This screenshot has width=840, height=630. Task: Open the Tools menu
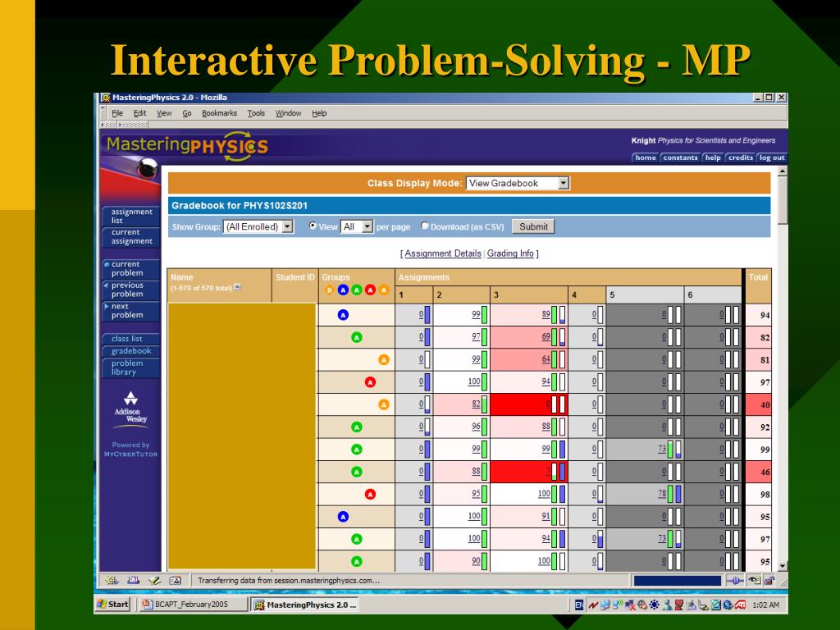(256, 113)
